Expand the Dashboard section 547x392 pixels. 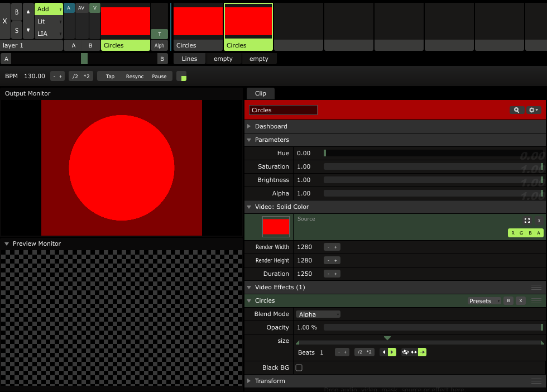[271, 127]
